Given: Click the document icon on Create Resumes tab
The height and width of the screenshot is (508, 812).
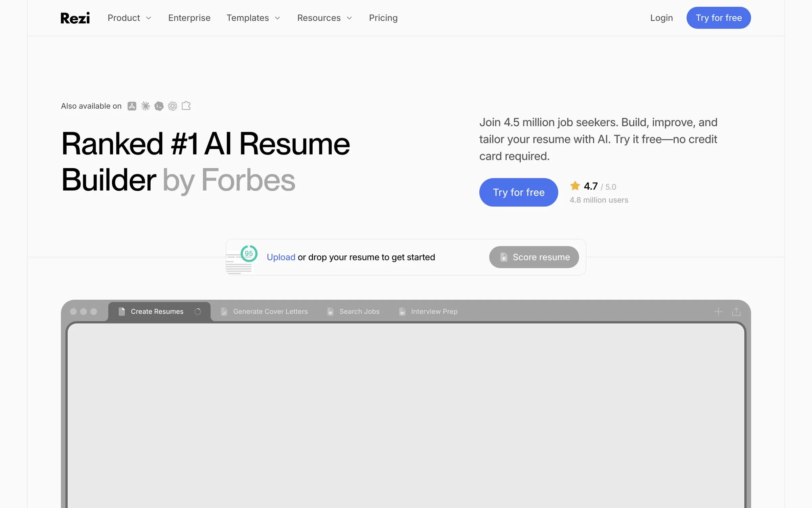Looking at the screenshot, I should (x=122, y=311).
